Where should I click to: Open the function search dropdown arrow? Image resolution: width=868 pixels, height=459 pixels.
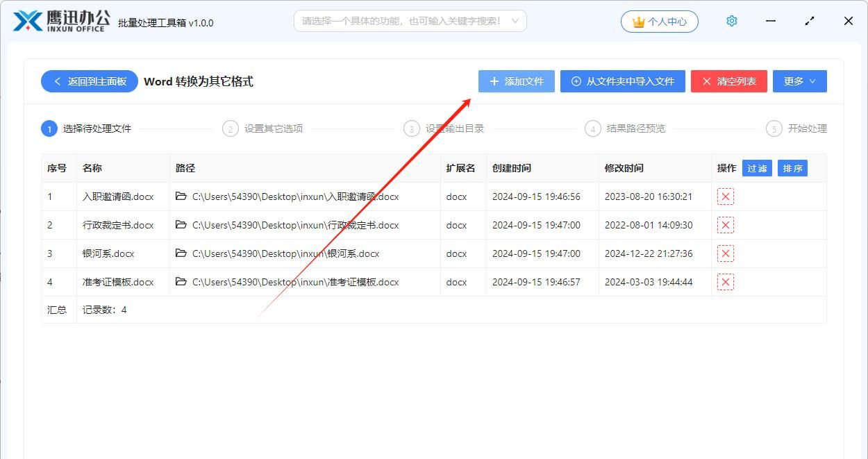coord(514,21)
